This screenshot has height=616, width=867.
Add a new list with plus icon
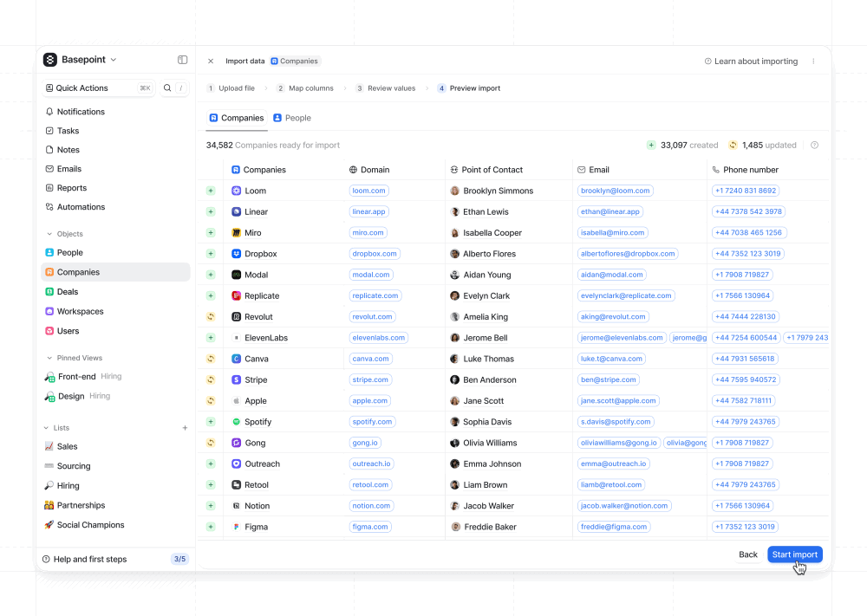coord(185,428)
